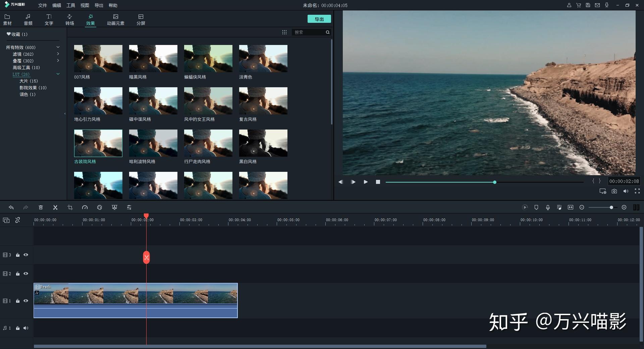Toggle timeline track size panel icon
Image resolution: width=644 pixels, height=349 pixels.
click(636, 207)
